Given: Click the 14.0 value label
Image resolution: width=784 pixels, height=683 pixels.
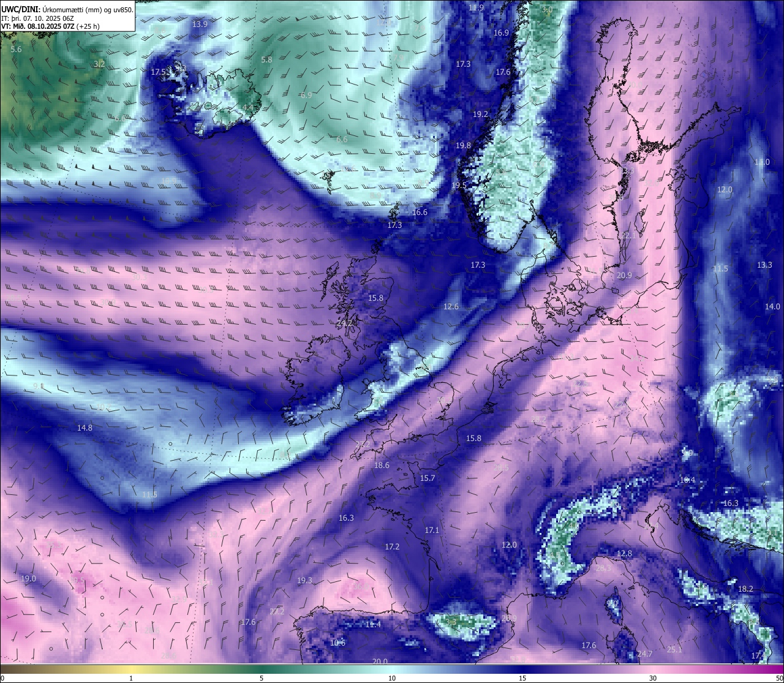Looking at the screenshot, I should click(772, 307).
